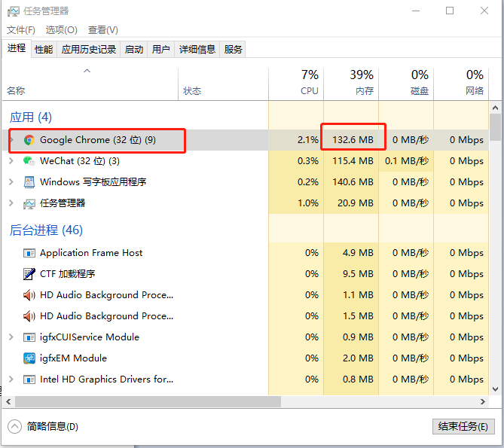The height and width of the screenshot is (448, 504).
Task: Switch to the 用户 tab
Action: click(x=161, y=50)
